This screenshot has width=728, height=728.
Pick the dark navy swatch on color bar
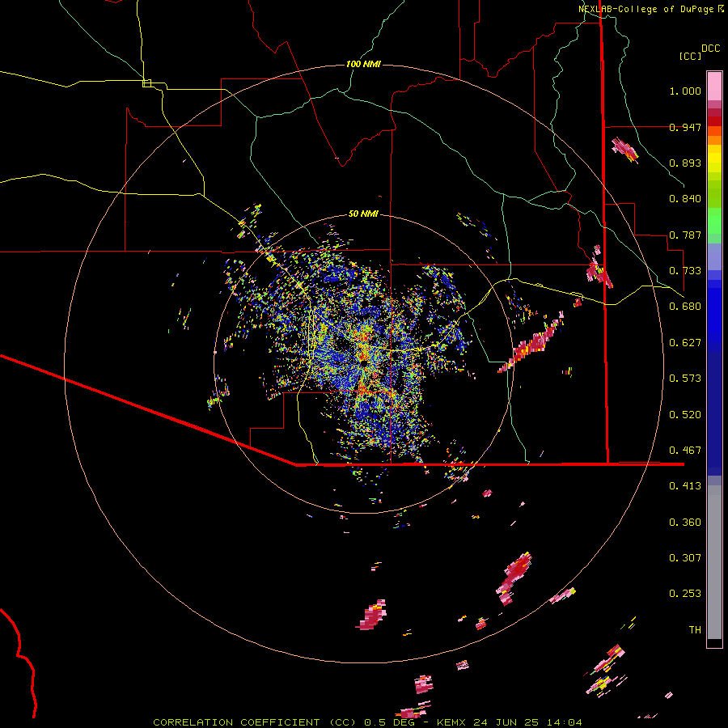714,408
